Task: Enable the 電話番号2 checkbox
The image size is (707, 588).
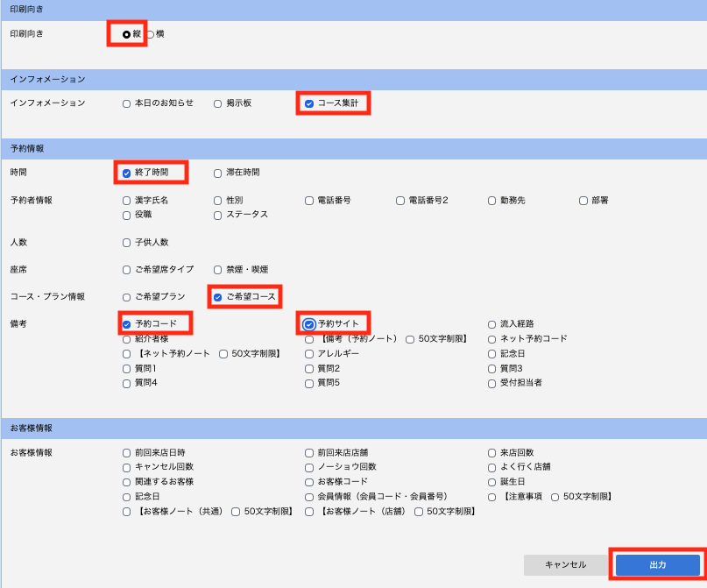Action: [x=400, y=201]
